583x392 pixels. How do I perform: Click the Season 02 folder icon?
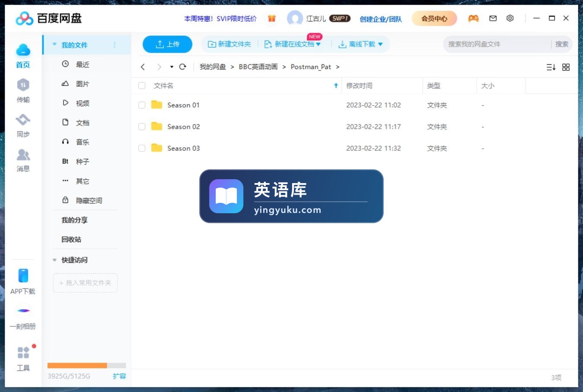(x=156, y=126)
